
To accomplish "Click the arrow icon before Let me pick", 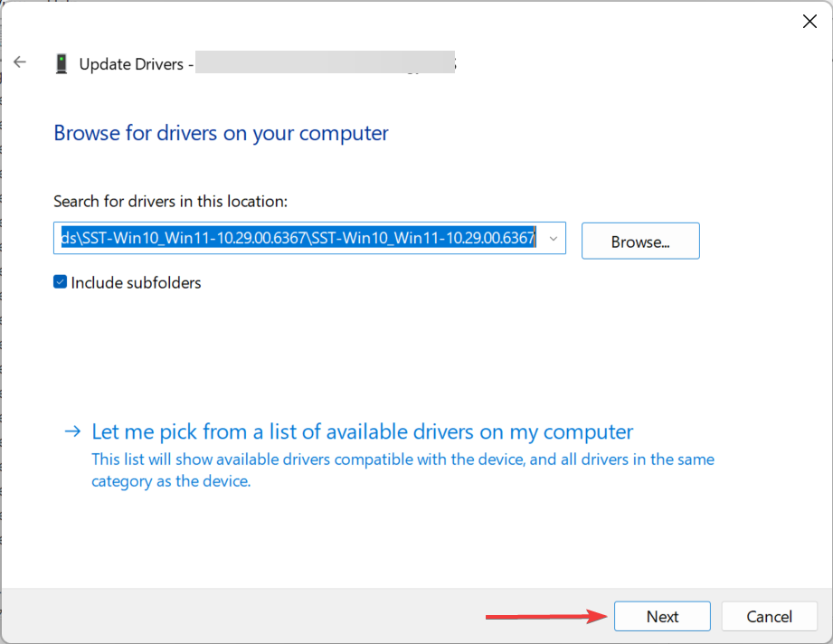I will (x=72, y=431).
